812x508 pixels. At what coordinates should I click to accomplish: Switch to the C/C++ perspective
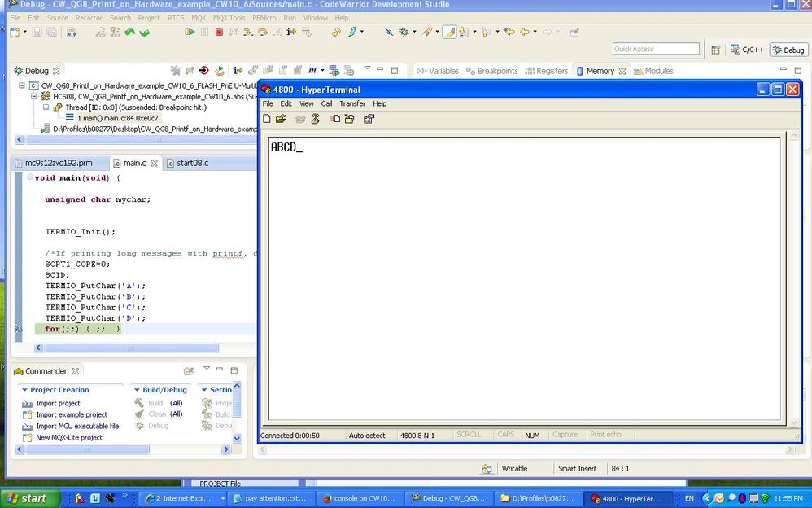coord(747,50)
